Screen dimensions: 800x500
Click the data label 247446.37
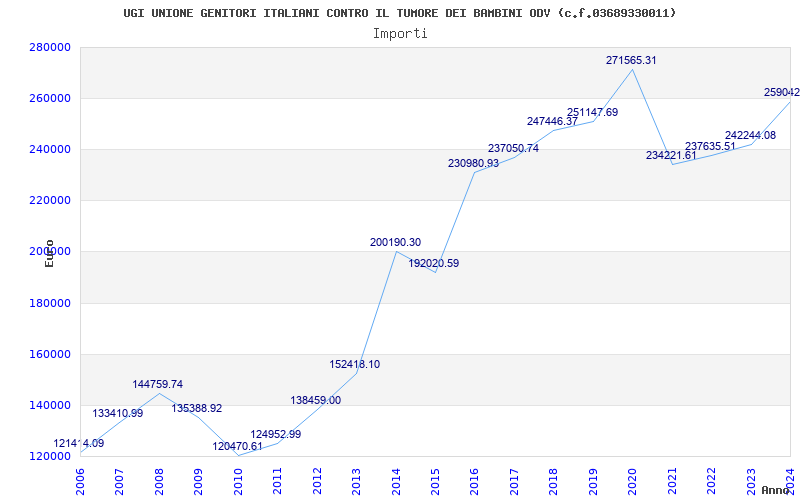pyautogui.click(x=553, y=121)
